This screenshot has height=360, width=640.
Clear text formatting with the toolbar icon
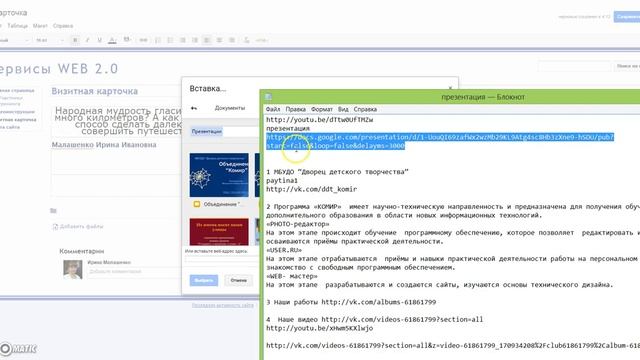click(247, 40)
